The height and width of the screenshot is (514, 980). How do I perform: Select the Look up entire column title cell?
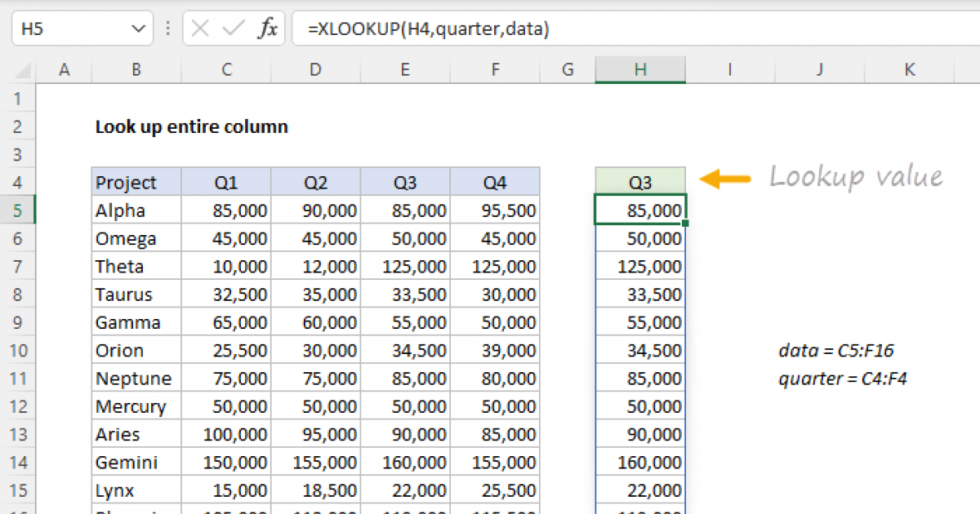(x=191, y=126)
